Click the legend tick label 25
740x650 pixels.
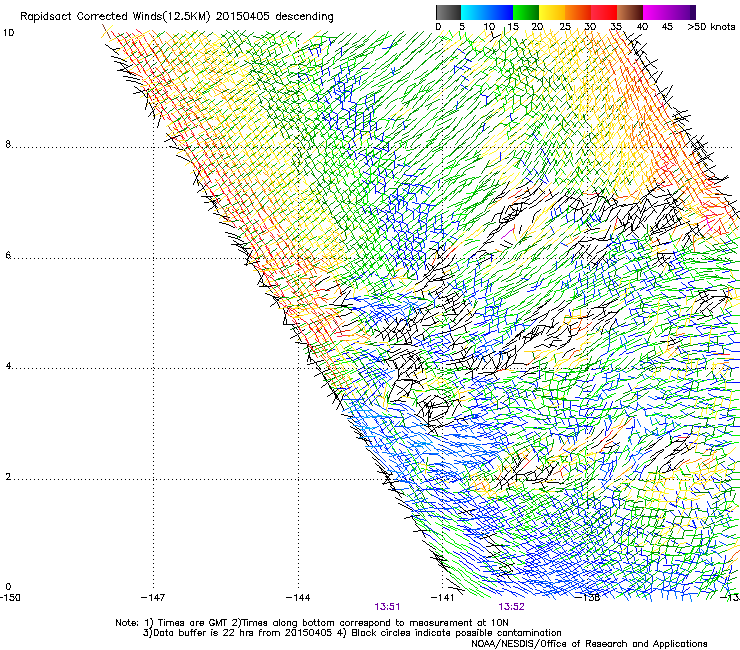pyautogui.click(x=565, y=27)
